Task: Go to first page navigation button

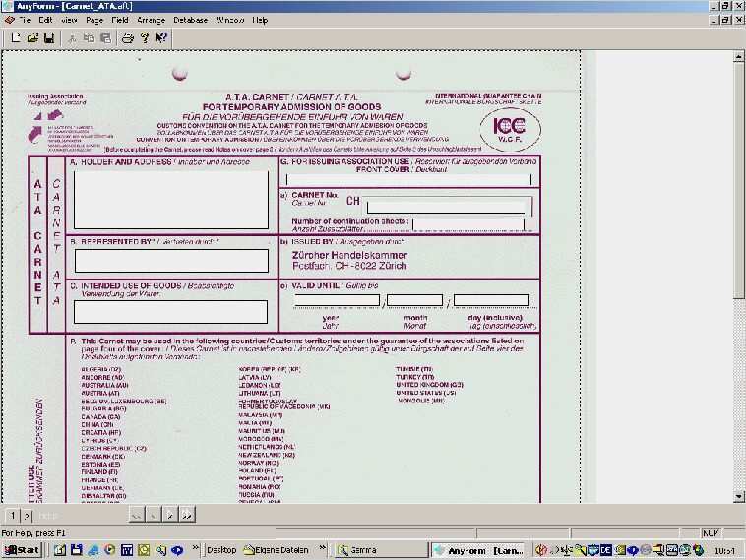Action: 137,515
